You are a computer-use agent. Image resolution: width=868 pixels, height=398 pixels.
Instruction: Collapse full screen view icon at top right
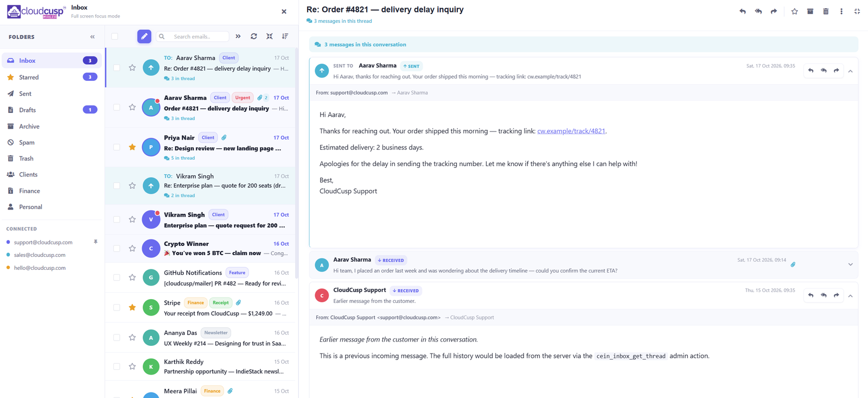click(x=857, y=11)
